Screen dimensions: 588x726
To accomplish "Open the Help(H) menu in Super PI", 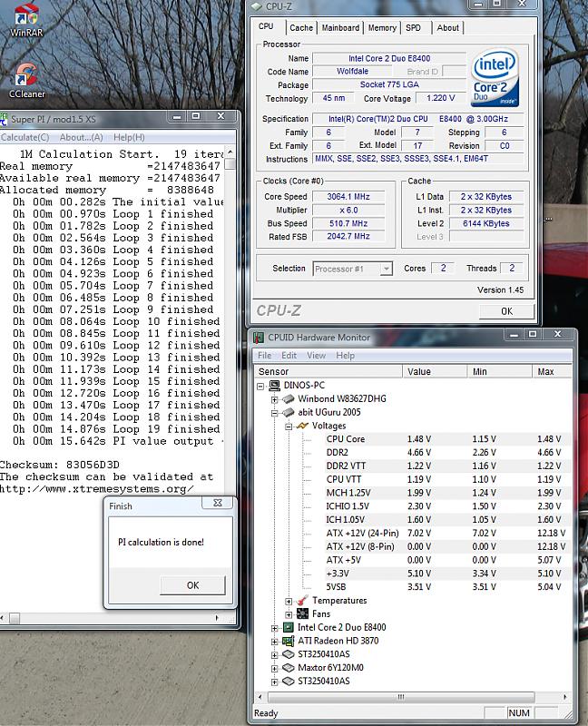I will click(129, 138).
